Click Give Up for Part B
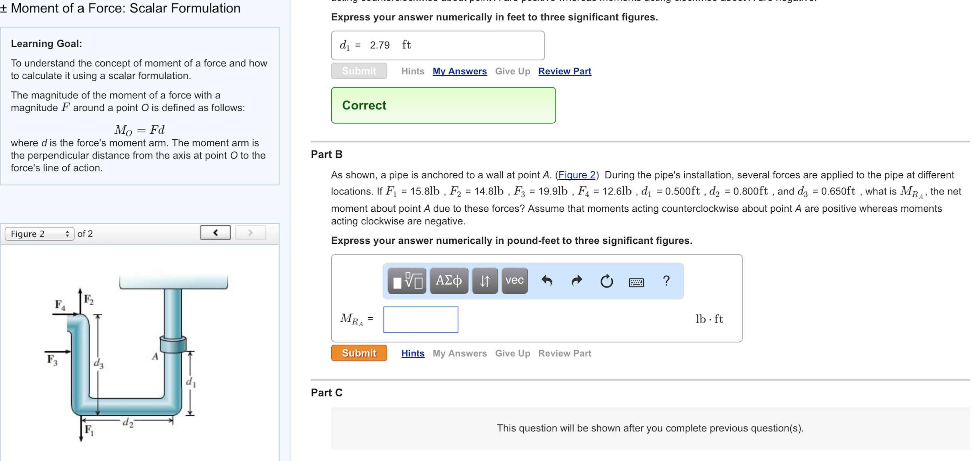 (512, 353)
